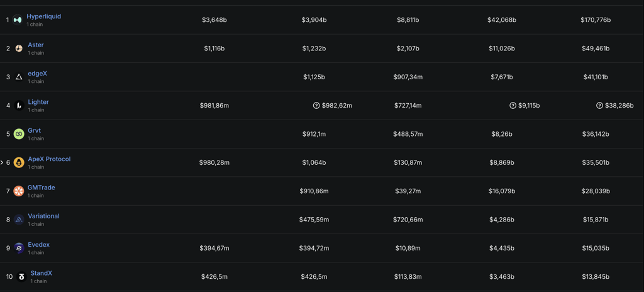Click the StandX logo icon
This screenshot has width=644, height=292.
[x=21, y=277]
